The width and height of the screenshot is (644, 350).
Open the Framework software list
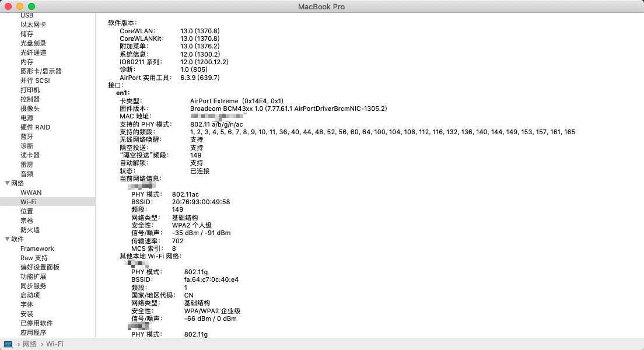click(37, 249)
